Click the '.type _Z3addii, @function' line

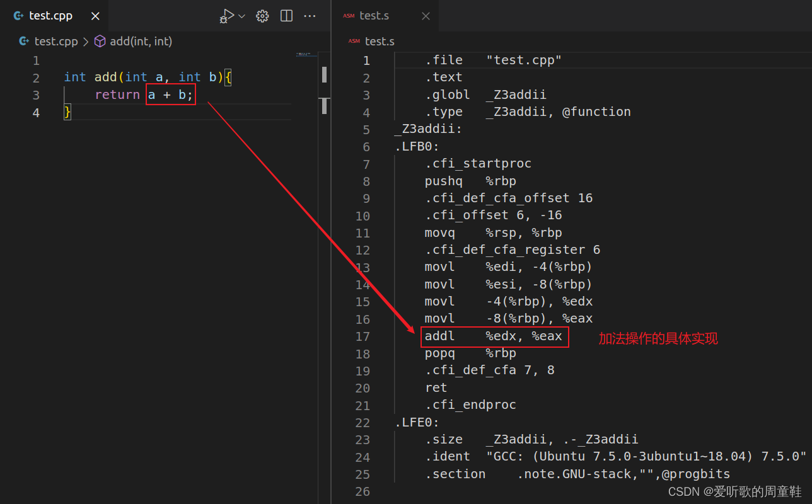click(x=528, y=112)
